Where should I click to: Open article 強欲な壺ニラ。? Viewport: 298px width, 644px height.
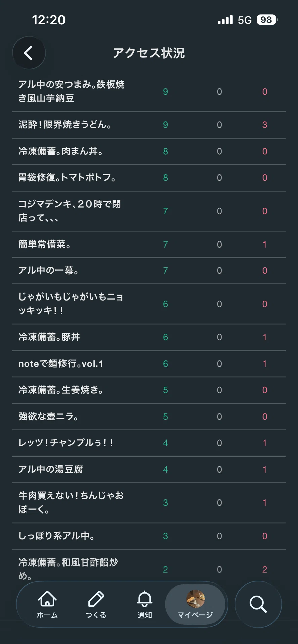pos(149,417)
